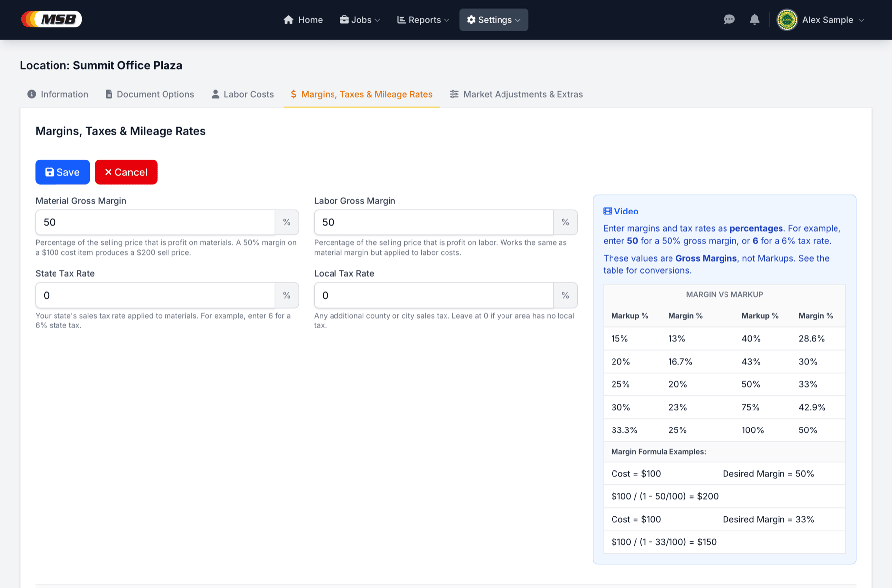Expand the Jobs menu chevron
Image resolution: width=892 pixels, height=588 pixels.
click(377, 20)
